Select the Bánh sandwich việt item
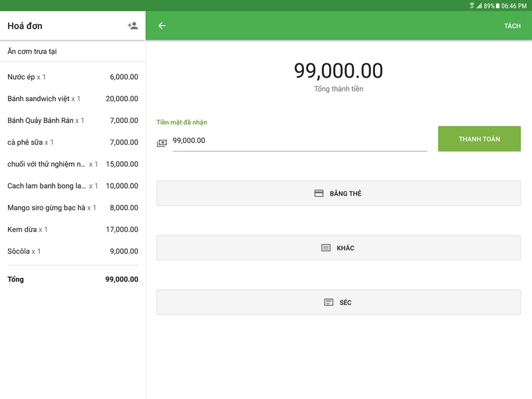The height and width of the screenshot is (399, 532). [x=72, y=99]
